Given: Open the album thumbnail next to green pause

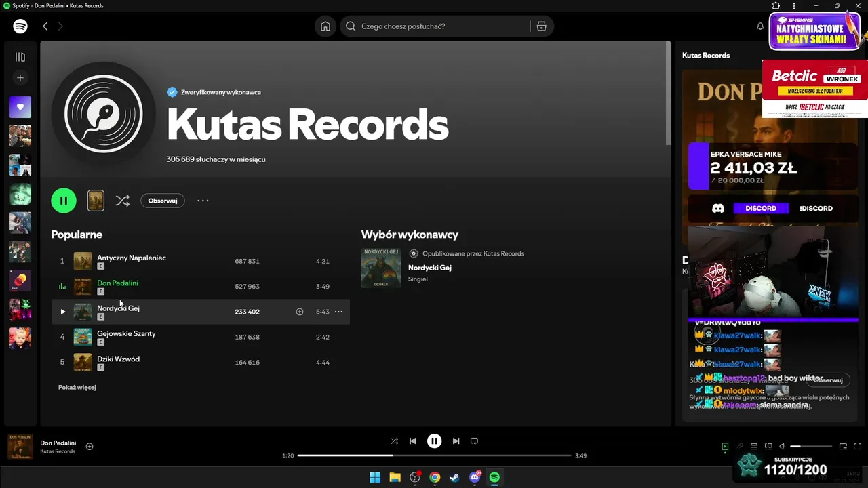Looking at the screenshot, I should tap(96, 201).
